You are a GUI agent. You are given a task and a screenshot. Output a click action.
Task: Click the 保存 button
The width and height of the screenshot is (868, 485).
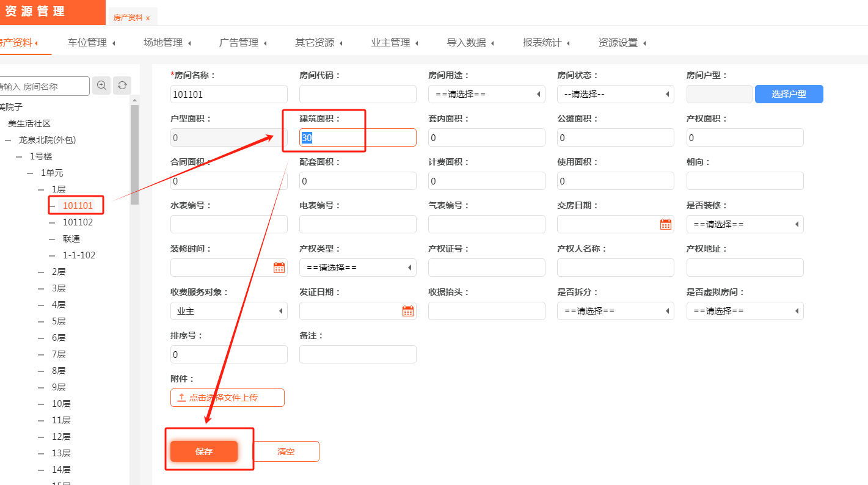(x=204, y=451)
